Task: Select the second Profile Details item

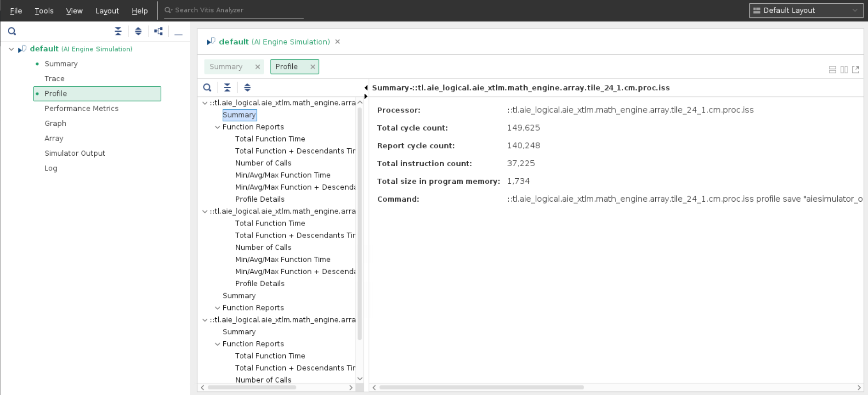Action: click(x=260, y=284)
